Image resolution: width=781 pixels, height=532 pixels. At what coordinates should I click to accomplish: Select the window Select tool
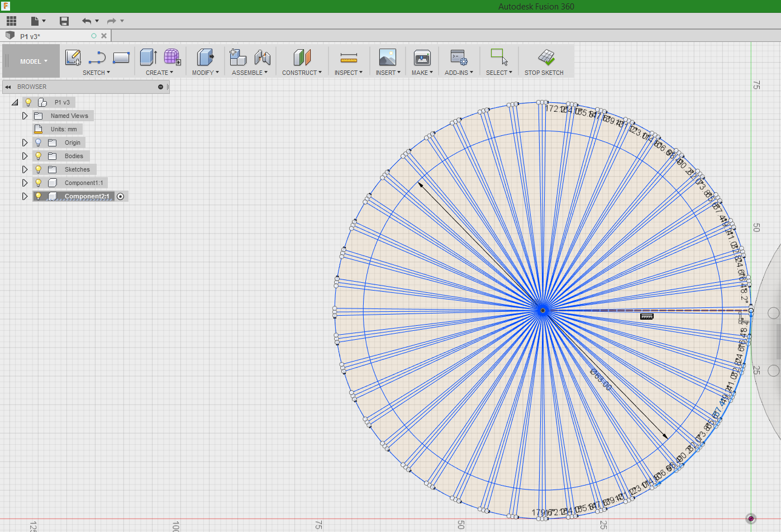click(x=499, y=57)
